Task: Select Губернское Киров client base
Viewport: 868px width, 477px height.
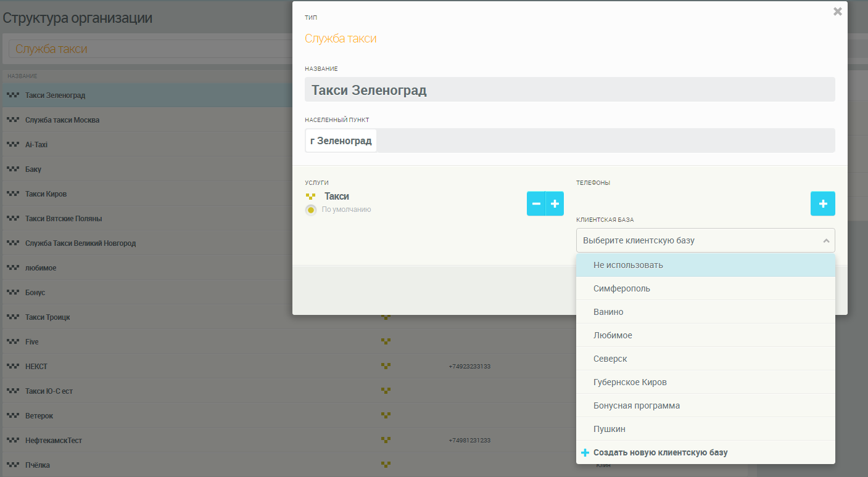Action: coord(630,382)
